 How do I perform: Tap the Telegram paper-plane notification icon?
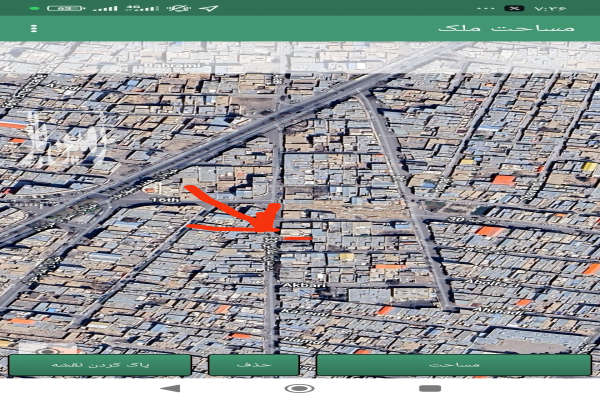tap(208, 8)
